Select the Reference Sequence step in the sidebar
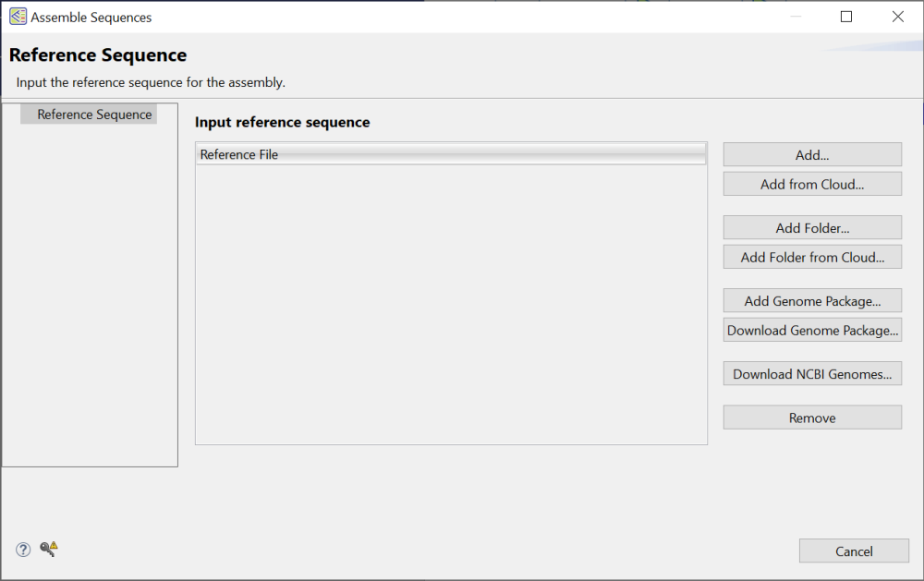Viewport: 924px width, 581px height. click(x=93, y=114)
